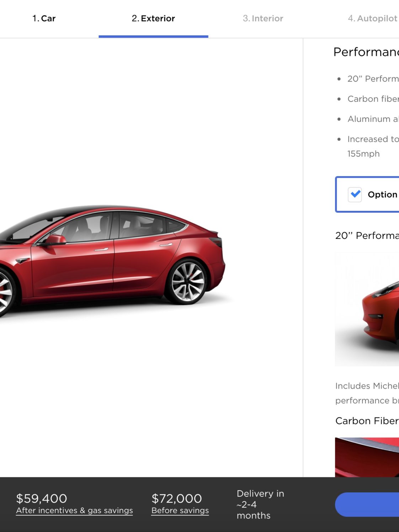Screen dimensions: 399x532
Task: Click the Carbon Fiber spoiler heading
Action: click(x=367, y=421)
